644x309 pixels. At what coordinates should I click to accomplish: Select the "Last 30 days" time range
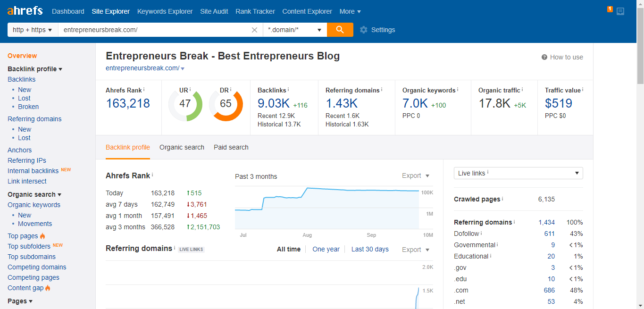point(370,249)
